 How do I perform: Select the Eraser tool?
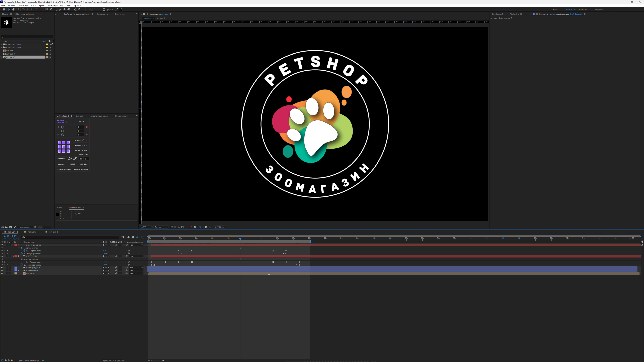[69, 9]
